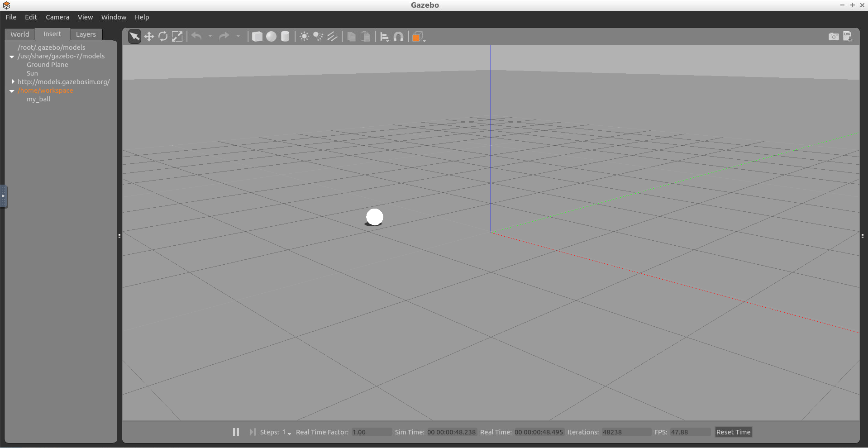
Task: Add a spot light
Action: pos(318,37)
